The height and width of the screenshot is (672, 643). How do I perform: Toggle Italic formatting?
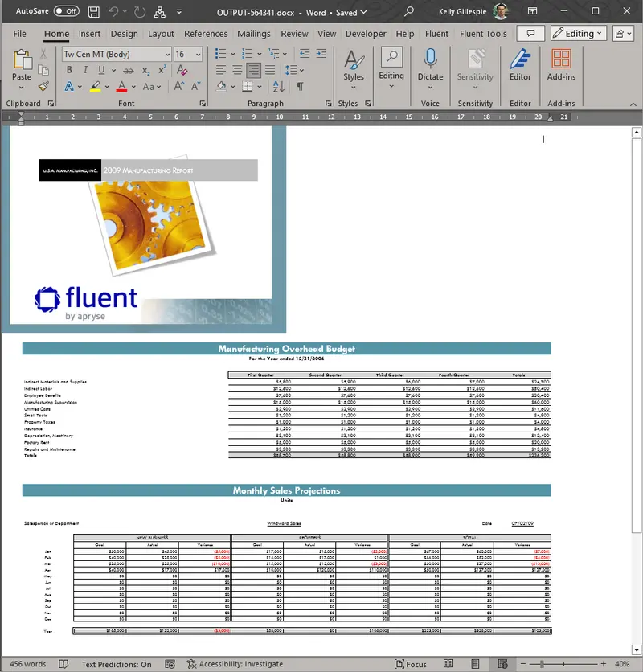[x=85, y=70]
